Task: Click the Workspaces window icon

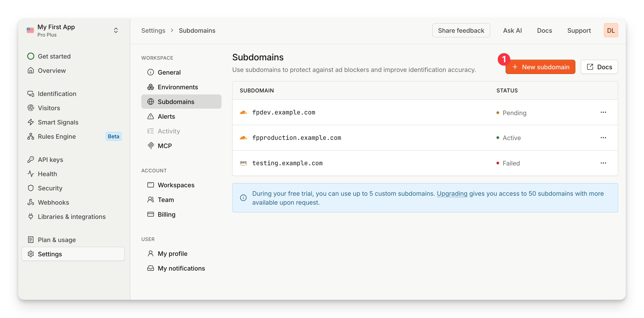Action: coord(150,185)
